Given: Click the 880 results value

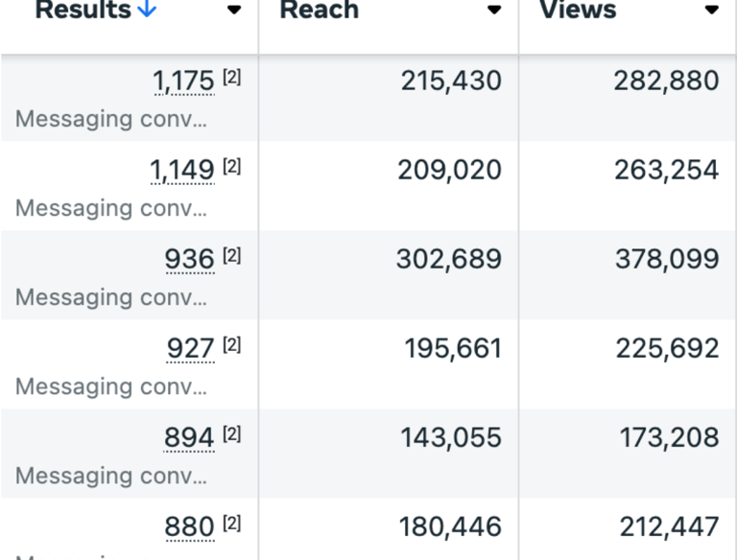Looking at the screenshot, I should (189, 527).
